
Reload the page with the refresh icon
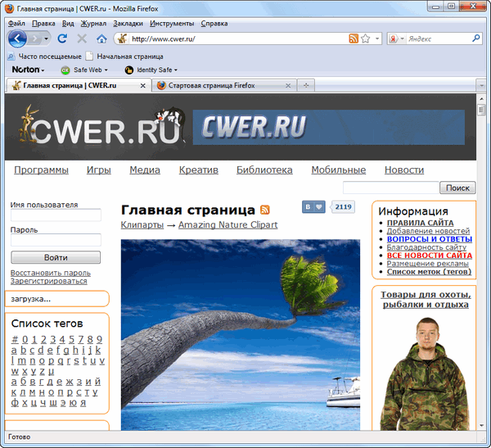pyautogui.click(x=63, y=38)
